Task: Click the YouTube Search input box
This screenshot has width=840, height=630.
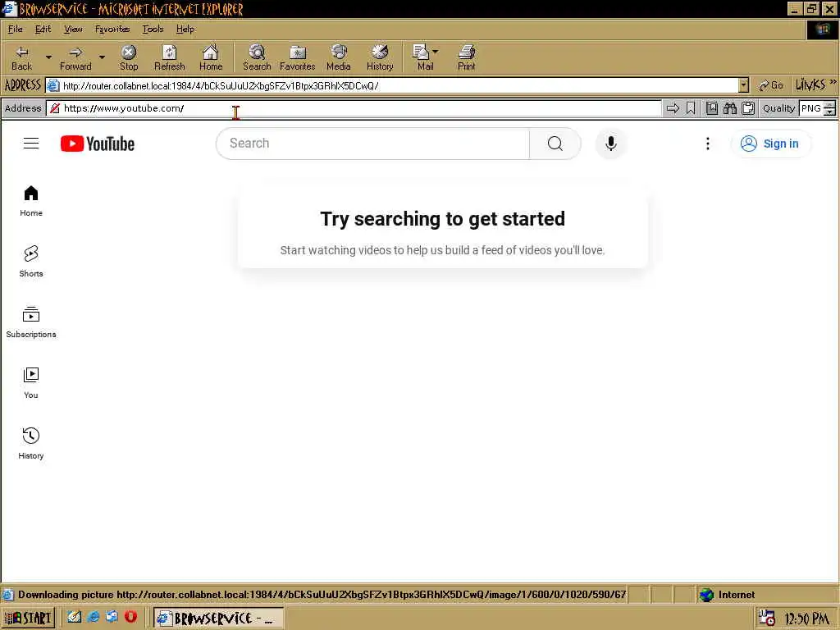Action: click(373, 143)
